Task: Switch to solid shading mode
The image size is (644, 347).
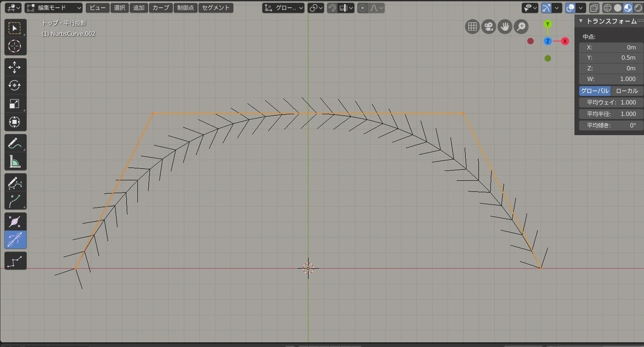Action: pos(617,8)
